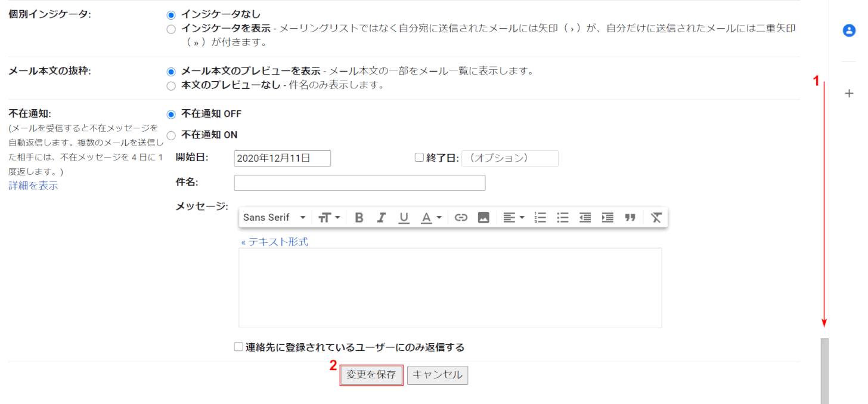
Task: Create a numbered list
Action: 540,218
